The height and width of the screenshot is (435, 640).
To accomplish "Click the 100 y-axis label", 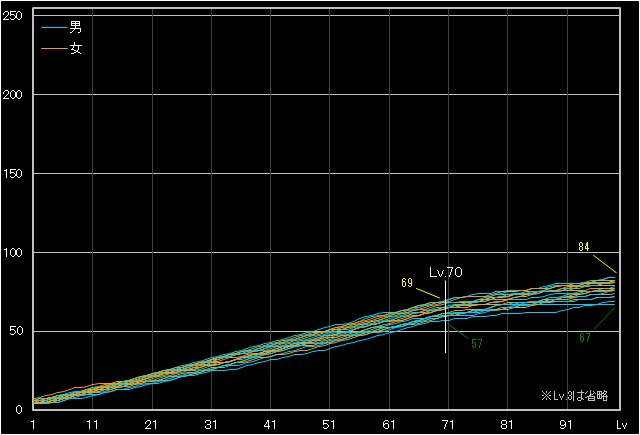I will tap(13, 253).
